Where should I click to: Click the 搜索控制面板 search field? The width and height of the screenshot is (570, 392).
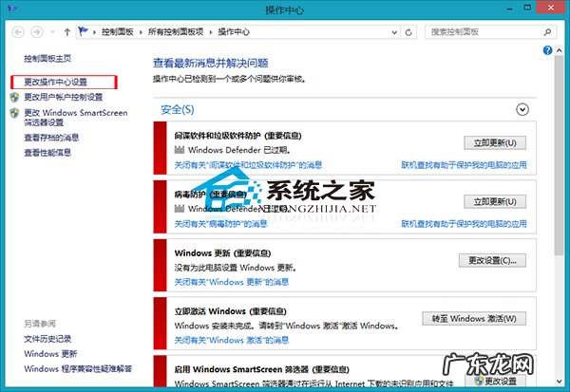click(x=490, y=32)
